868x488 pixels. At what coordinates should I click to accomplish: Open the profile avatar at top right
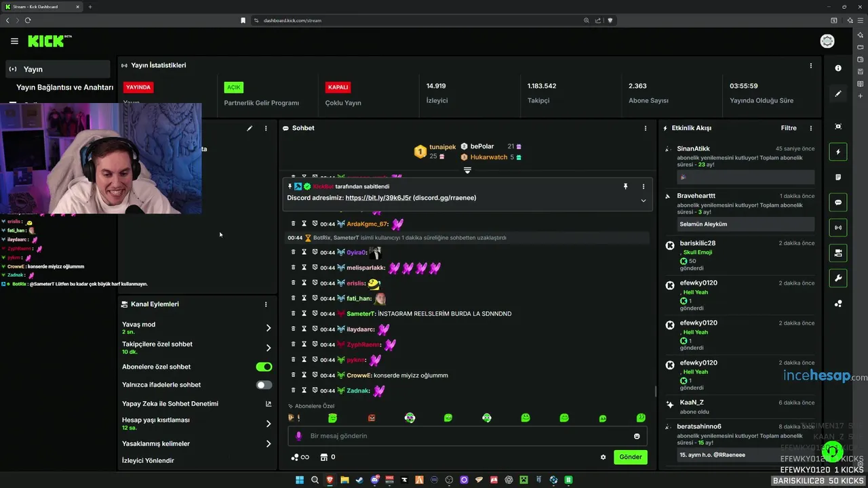click(827, 41)
